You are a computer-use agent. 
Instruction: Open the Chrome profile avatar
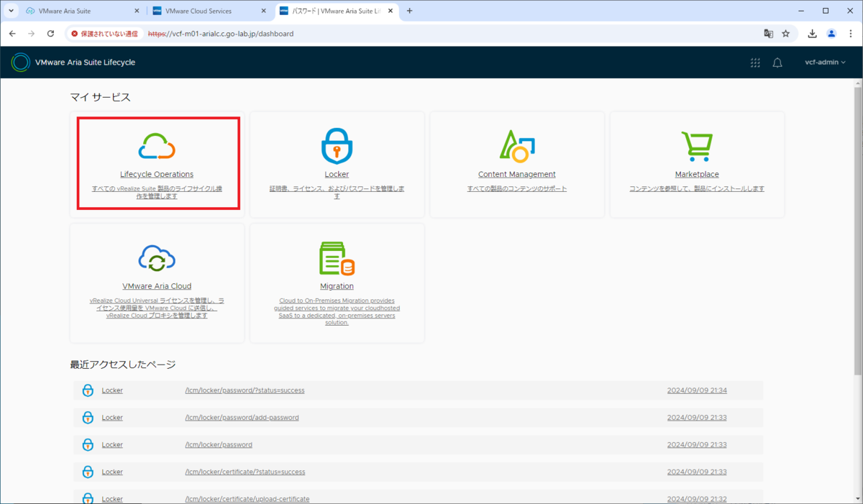(831, 33)
